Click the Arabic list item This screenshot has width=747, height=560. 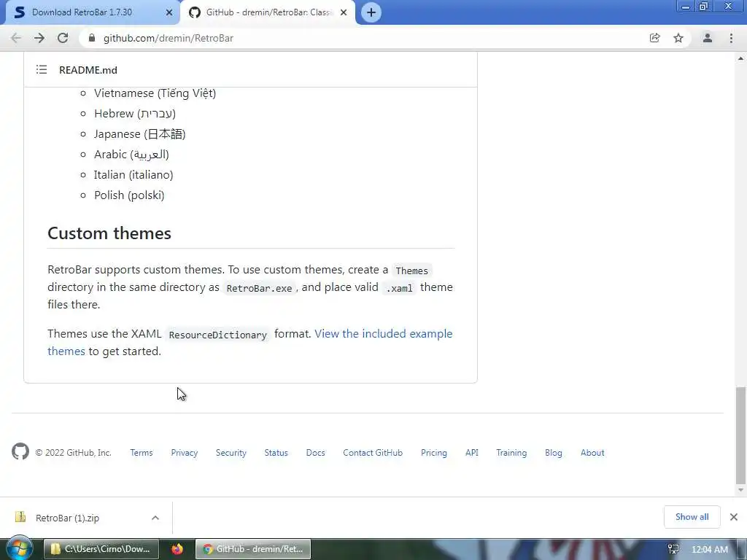(x=131, y=155)
